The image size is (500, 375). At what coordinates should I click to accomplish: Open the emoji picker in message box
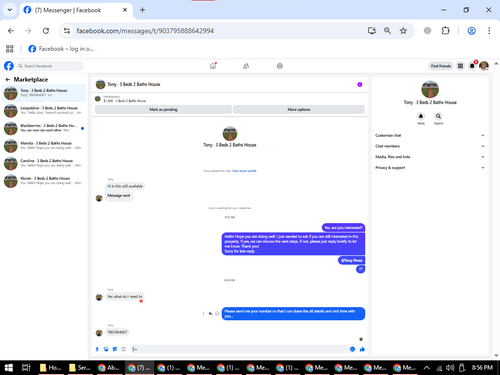(352, 349)
